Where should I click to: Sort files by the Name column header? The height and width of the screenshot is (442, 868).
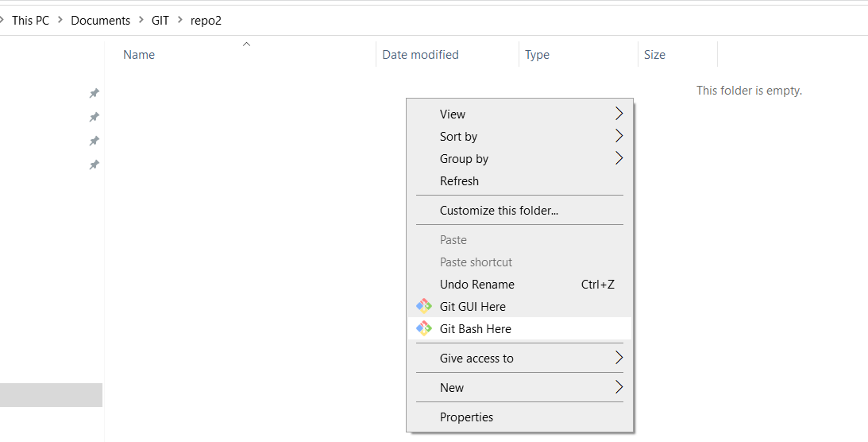(139, 55)
